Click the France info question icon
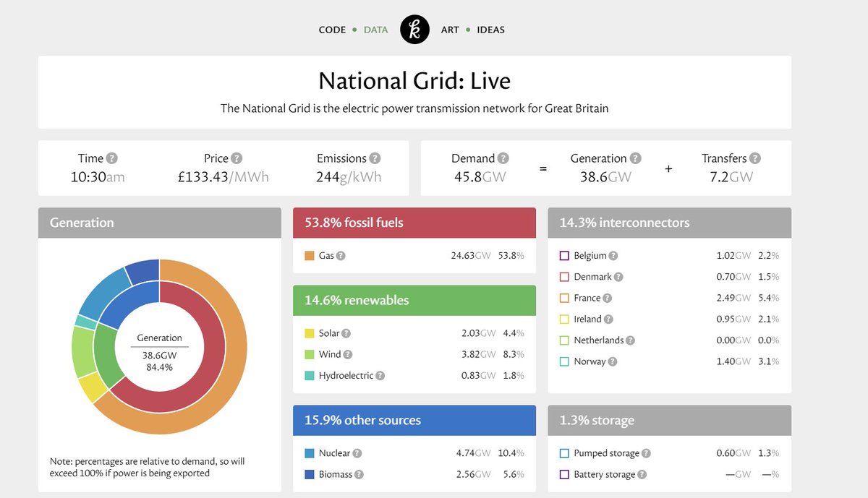 click(607, 298)
